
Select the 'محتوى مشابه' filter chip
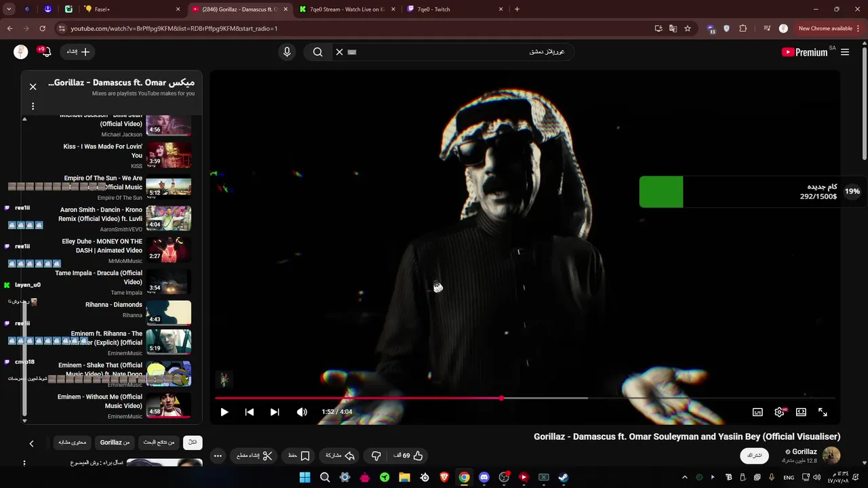point(72,443)
